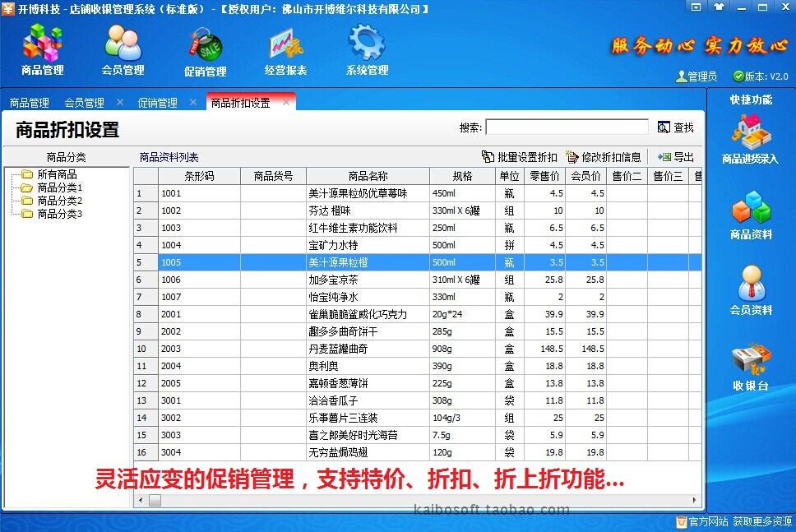796x532 pixels.
Task: Open 官方网站 link at bottom
Action: 708,521
